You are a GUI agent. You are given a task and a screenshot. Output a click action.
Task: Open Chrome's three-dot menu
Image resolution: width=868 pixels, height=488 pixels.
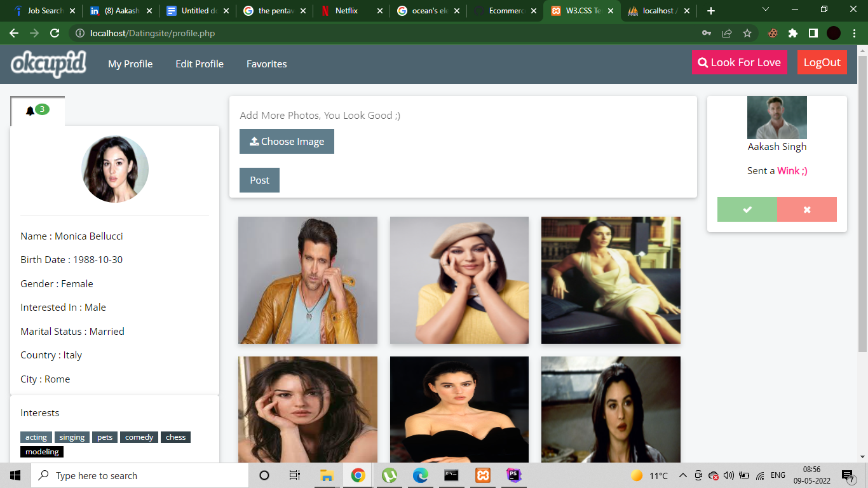854,32
